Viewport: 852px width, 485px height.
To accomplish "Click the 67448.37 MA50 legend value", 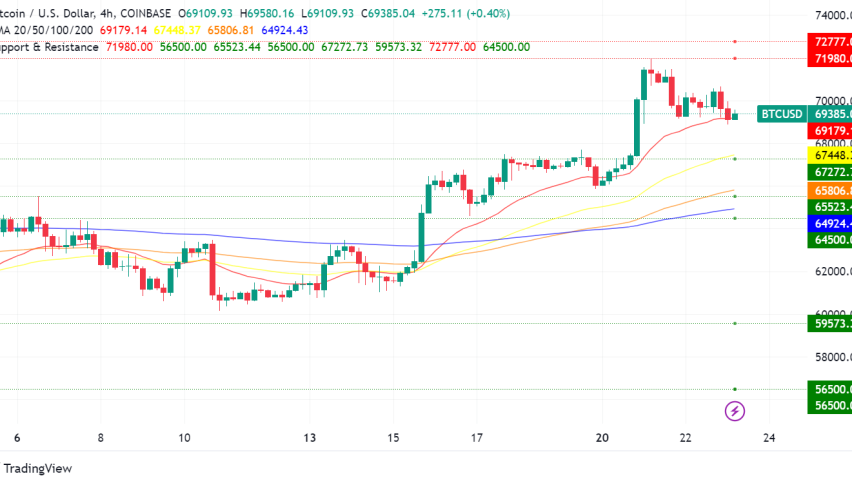I will 177,30.
